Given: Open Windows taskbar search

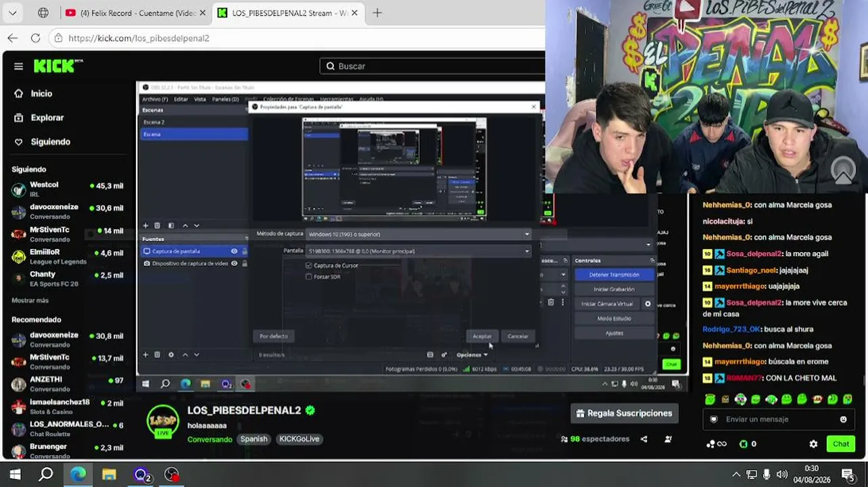Looking at the screenshot, I should (46, 474).
